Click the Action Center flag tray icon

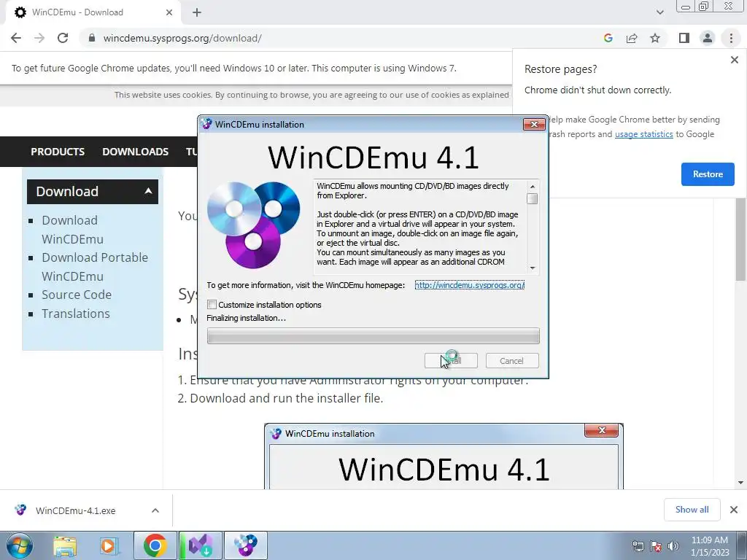(x=656, y=547)
